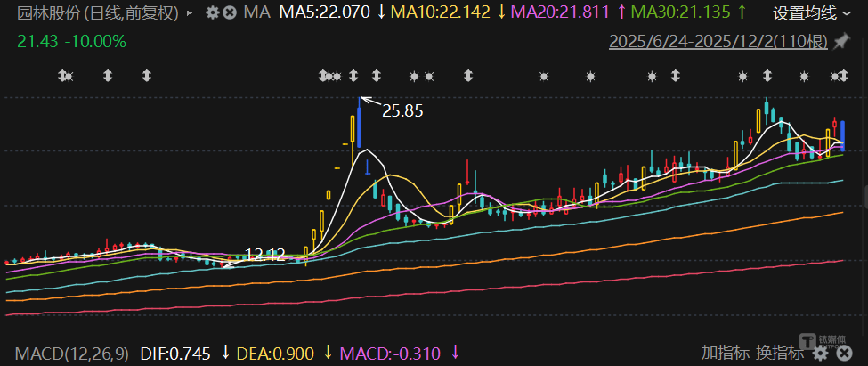Click the rightmost event marker icon
The height and width of the screenshot is (366, 868).
pyautogui.click(x=843, y=77)
